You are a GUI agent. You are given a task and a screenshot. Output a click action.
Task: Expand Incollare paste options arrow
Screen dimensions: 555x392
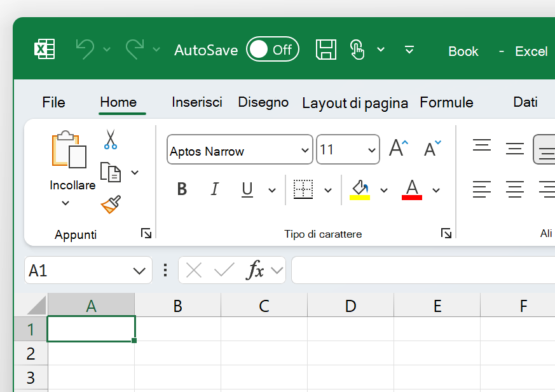point(65,203)
